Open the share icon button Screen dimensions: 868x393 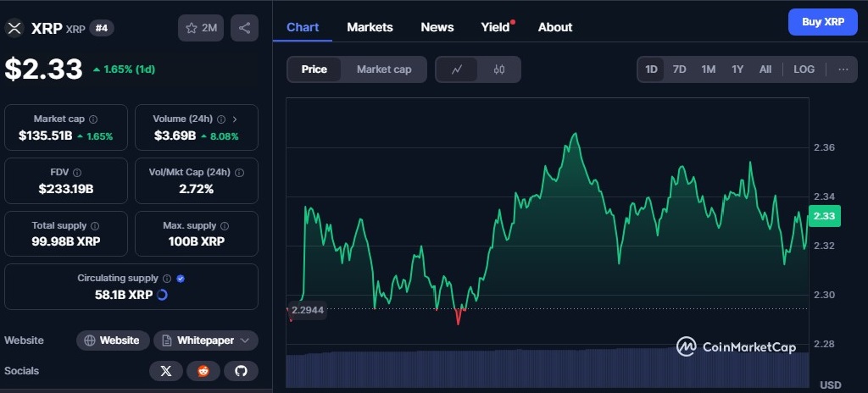click(x=244, y=28)
